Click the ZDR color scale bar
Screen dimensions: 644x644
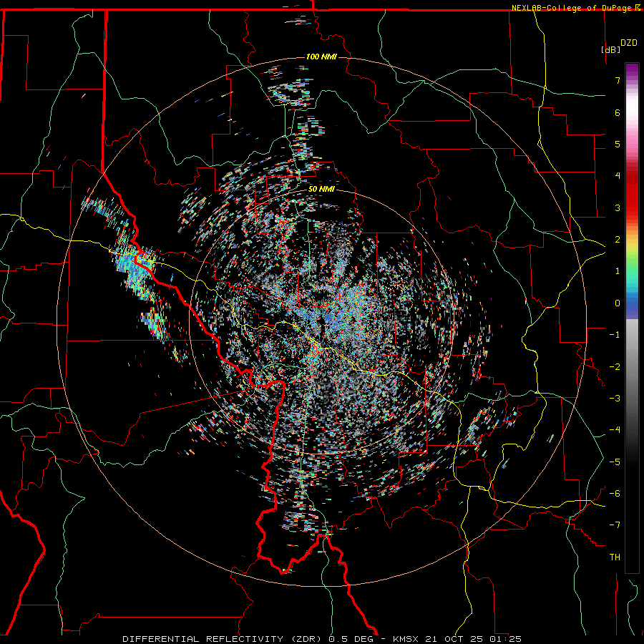tap(632, 318)
